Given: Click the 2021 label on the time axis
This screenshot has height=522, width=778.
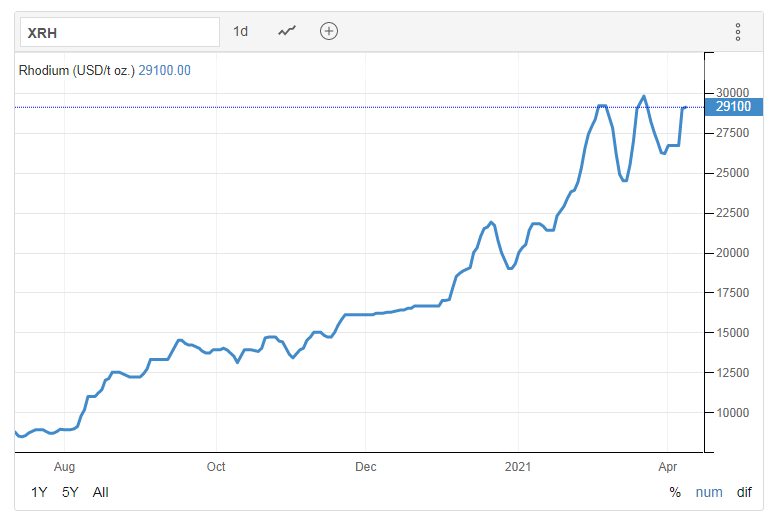Looking at the screenshot, I should 518,466.
